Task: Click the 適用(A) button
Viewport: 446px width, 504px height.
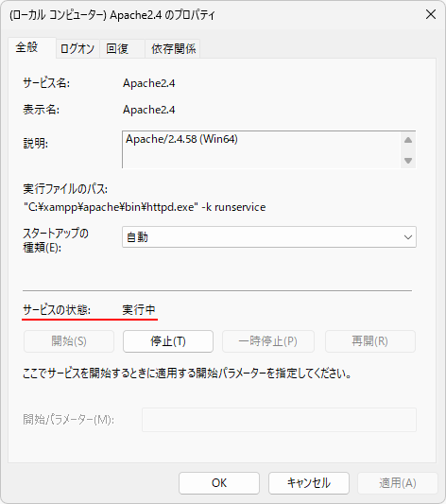Action: point(398,483)
